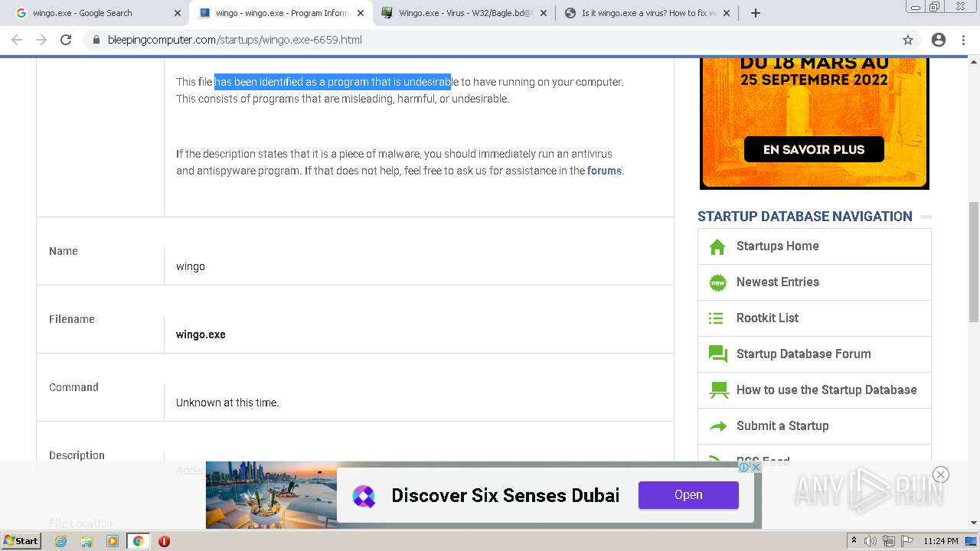This screenshot has width=980, height=551.
Task: Click the 'wingo.exe' filename text
Action: (201, 334)
